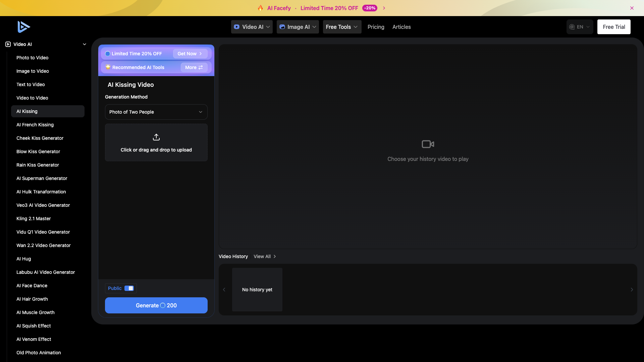Collapse the Video AI sidebar section

[85, 44]
